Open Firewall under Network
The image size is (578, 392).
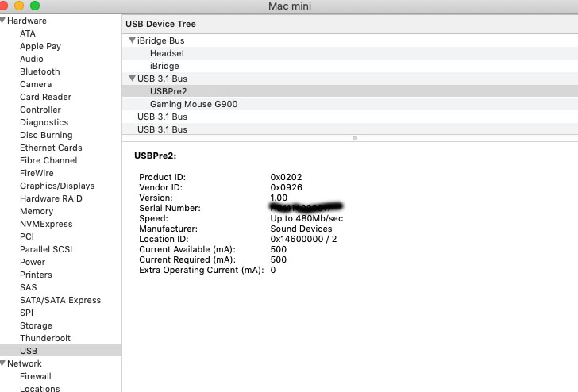36,376
